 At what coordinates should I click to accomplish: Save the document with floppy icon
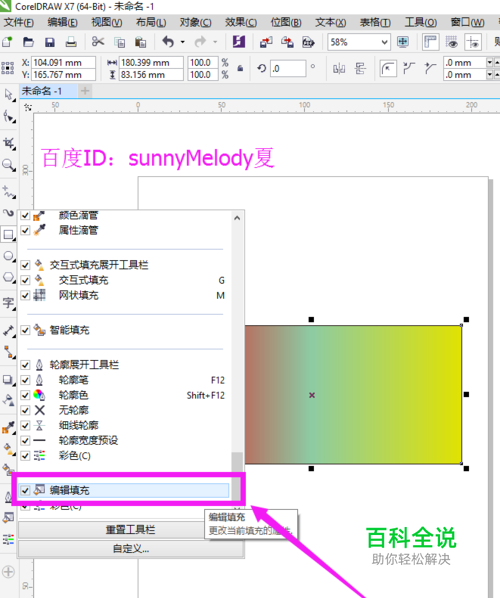pos(50,42)
